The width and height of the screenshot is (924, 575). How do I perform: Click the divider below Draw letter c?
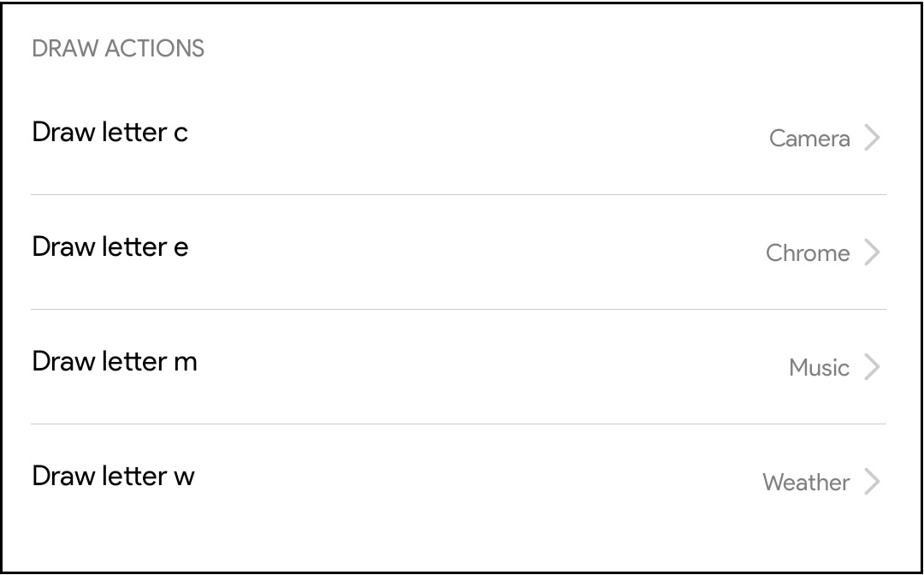(x=459, y=194)
